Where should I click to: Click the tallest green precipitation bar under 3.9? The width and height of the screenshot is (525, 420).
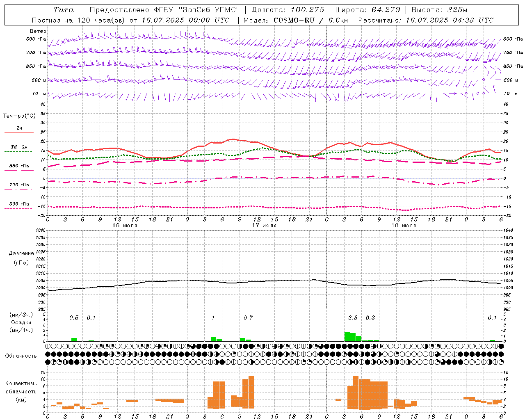347,337
